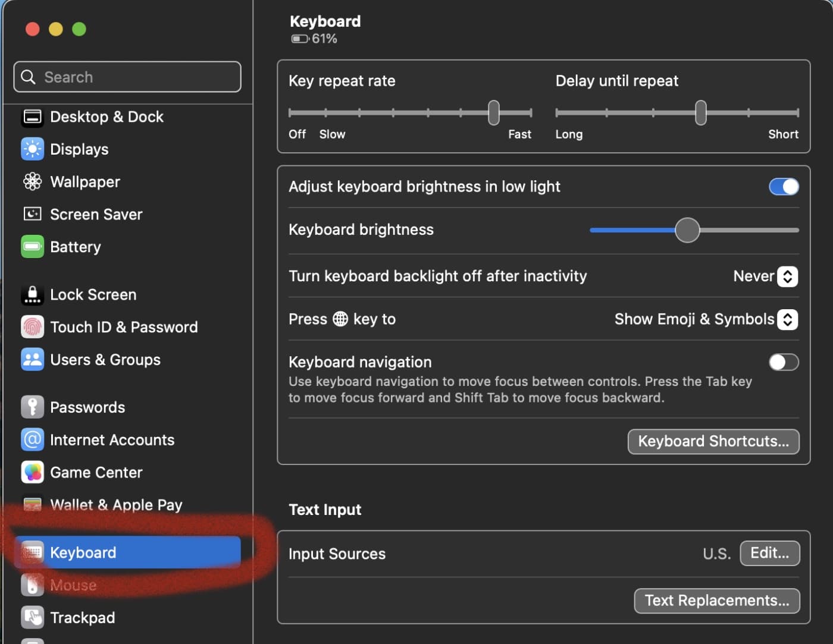Click the Passwords key icon
The image size is (833, 644).
[x=32, y=407]
